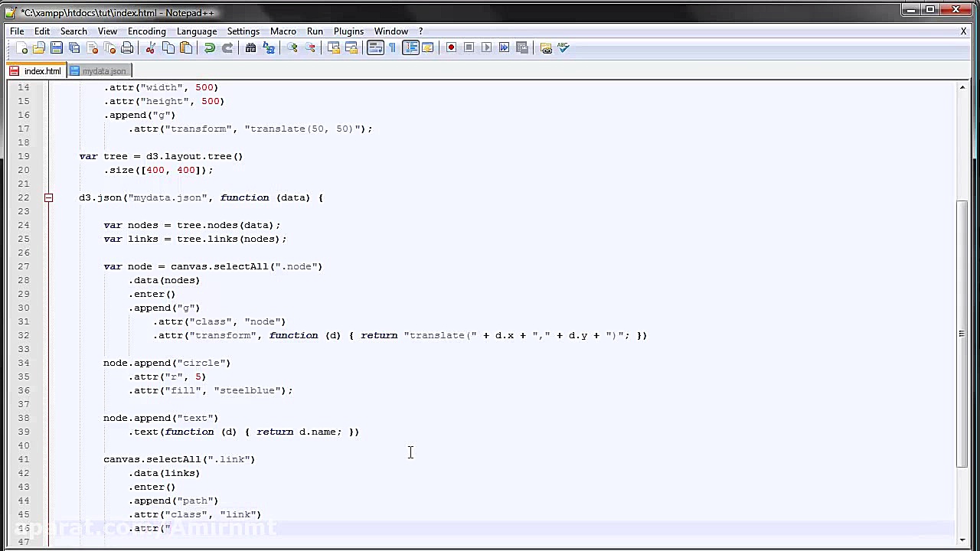980x551 pixels.
Task: Collapse the code fold at line 22
Action: [48, 197]
